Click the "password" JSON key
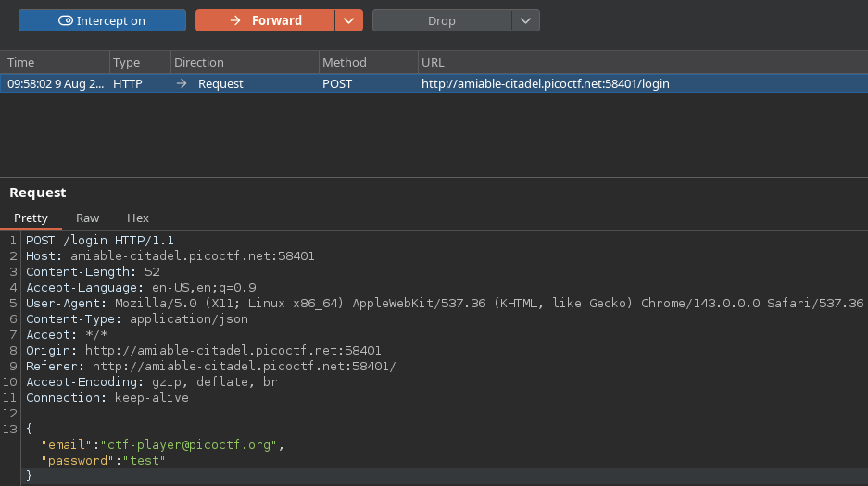This screenshot has width=868, height=486. pos(77,461)
